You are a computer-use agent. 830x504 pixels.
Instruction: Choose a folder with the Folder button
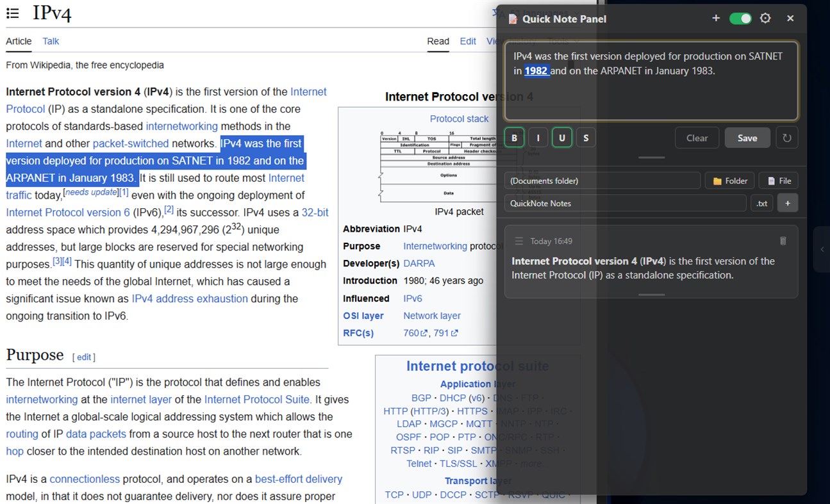(x=730, y=181)
